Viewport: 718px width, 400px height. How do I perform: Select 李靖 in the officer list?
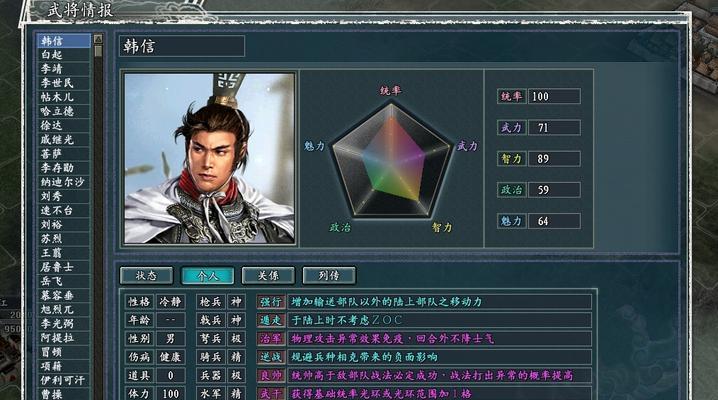(64, 69)
